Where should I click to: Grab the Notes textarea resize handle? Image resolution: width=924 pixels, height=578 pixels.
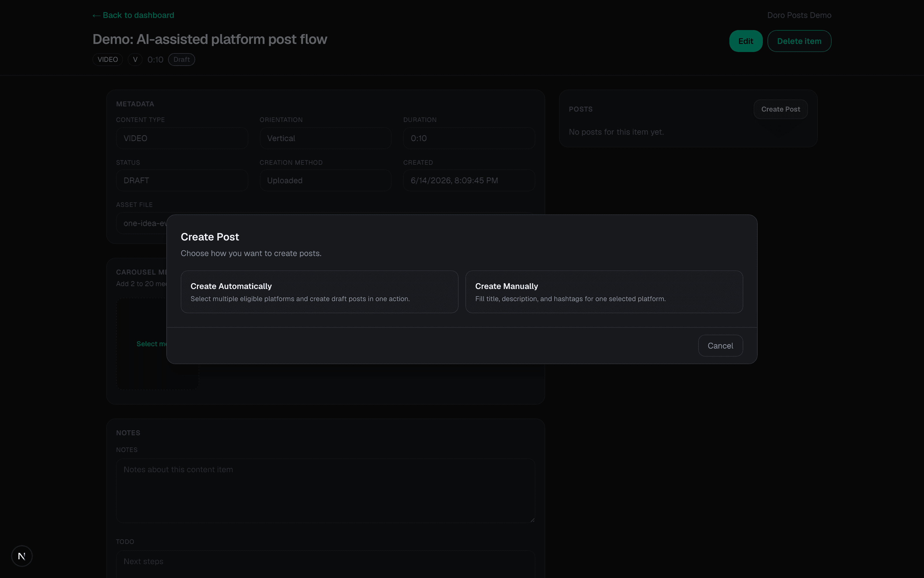coord(532,520)
